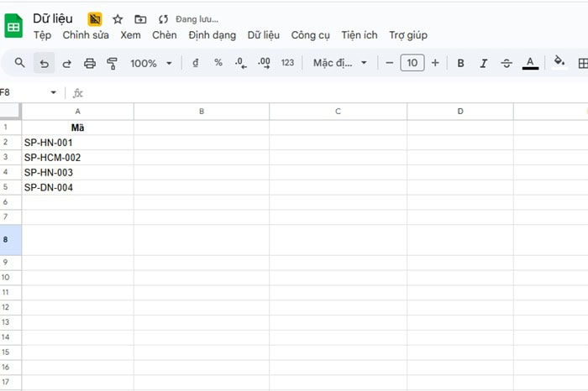Image resolution: width=588 pixels, height=391 pixels.
Task: Expand the name box dropdown arrow
Action: tap(54, 92)
